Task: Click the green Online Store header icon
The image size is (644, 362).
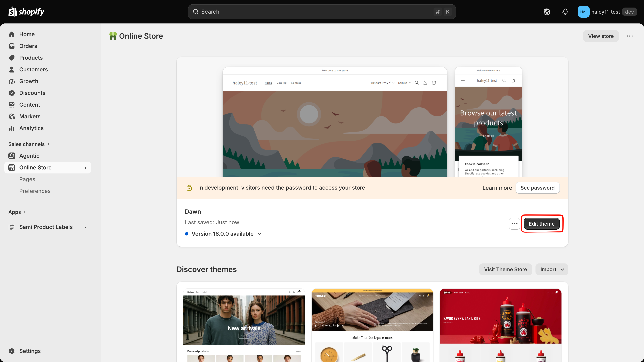Action: 113,36
